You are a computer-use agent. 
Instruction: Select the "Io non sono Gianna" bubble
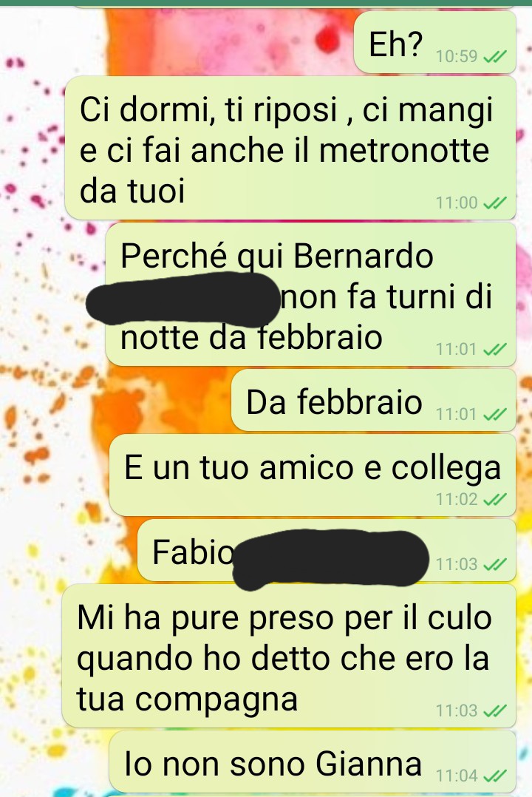click(x=313, y=762)
